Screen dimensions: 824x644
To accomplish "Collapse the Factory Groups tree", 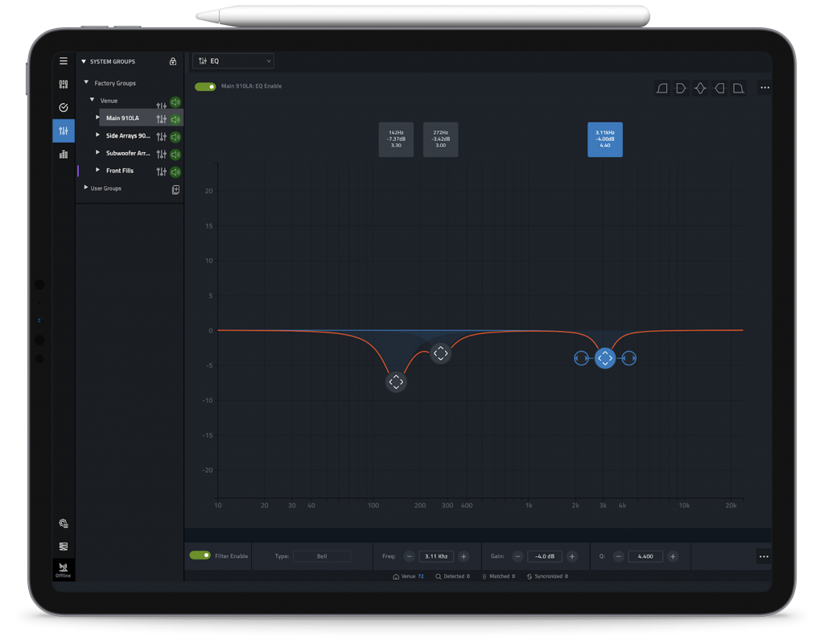I will click(86, 83).
